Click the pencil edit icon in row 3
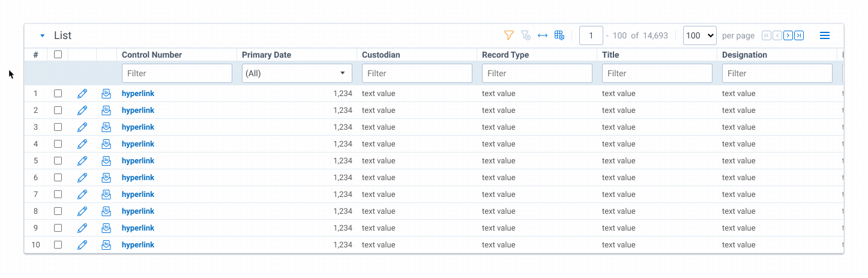This screenshot has width=868, height=278. (82, 127)
